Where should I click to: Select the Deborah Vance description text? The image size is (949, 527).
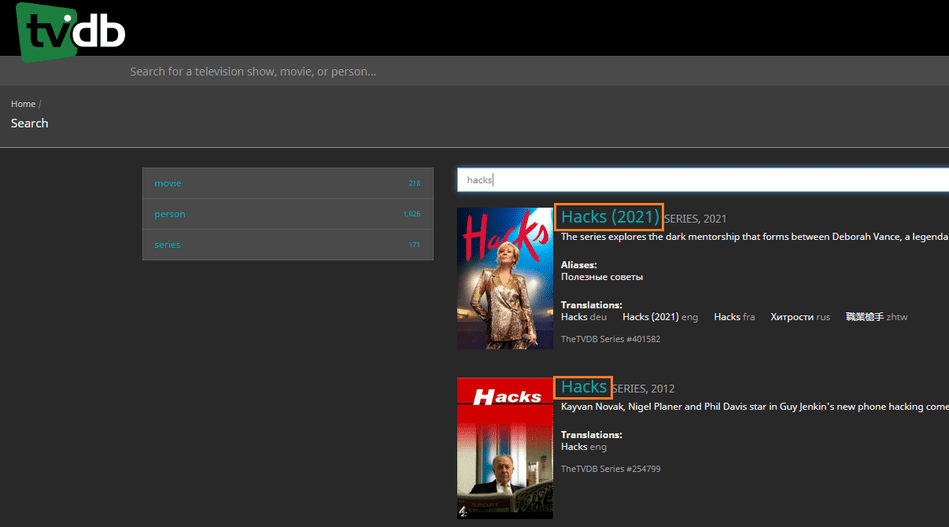[755, 237]
